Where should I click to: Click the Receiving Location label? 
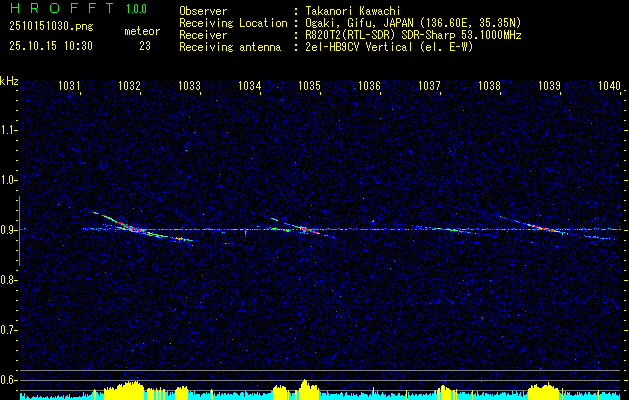click(x=233, y=23)
